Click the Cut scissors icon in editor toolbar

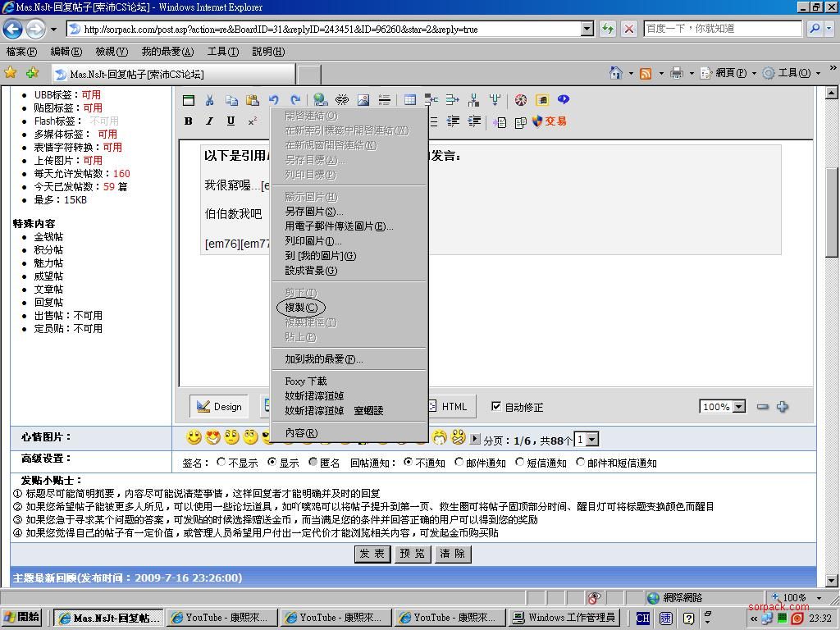click(210, 100)
